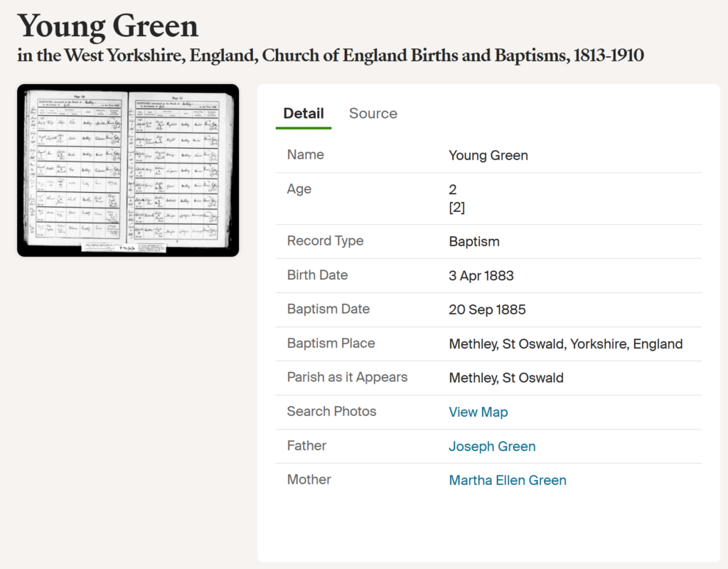This screenshot has width=728, height=569.
Task: Click the Baptism Place field label
Action: pos(331,344)
